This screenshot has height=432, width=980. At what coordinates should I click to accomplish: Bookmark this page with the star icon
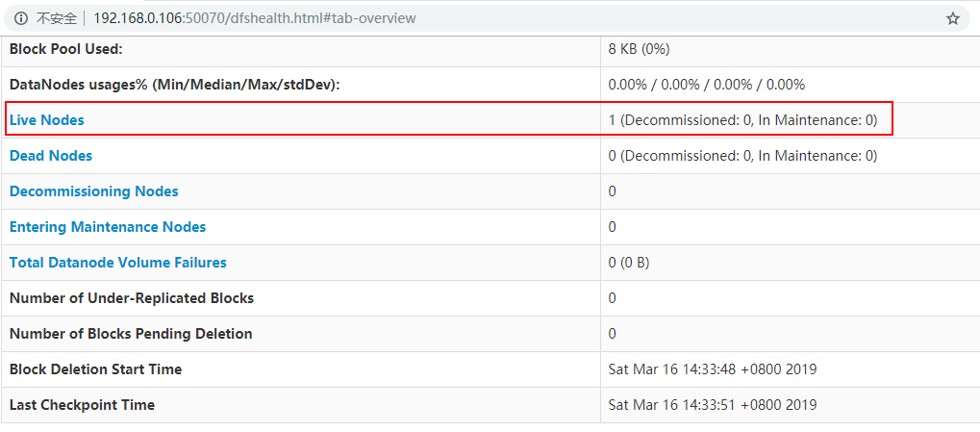pos(953,18)
